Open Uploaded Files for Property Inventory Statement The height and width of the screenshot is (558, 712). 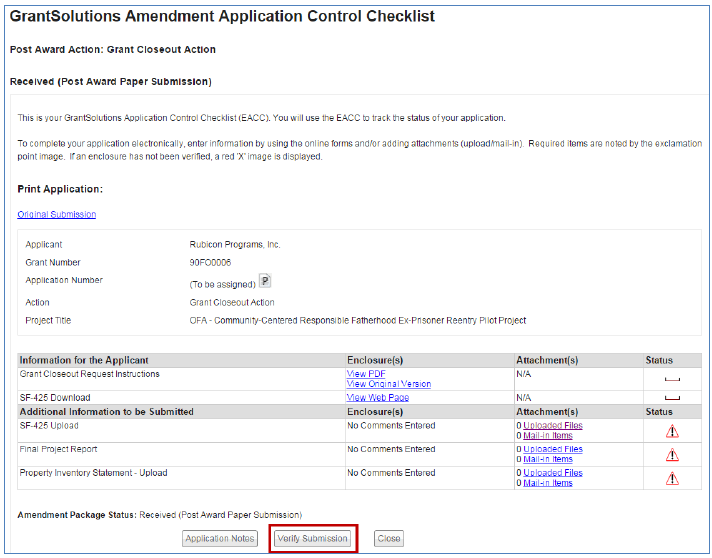tap(552, 473)
